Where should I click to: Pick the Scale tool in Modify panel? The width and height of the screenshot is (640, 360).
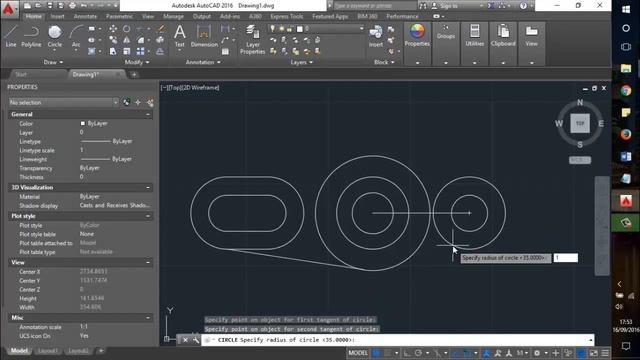tap(127, 51)
